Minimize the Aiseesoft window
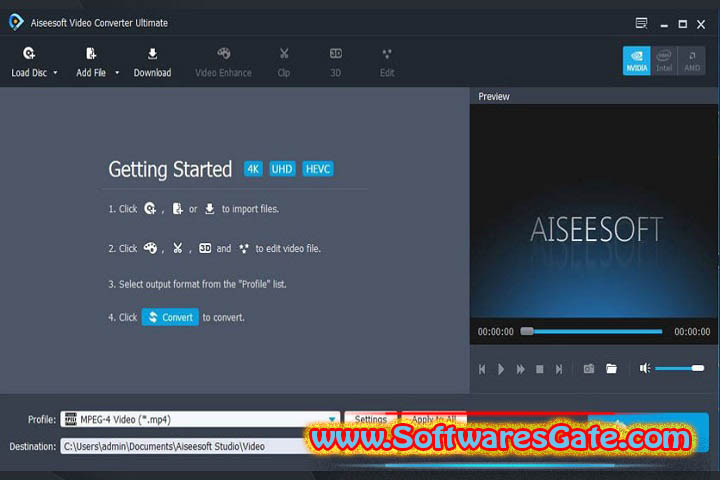720x480 pixels. [x=664, y=24]
